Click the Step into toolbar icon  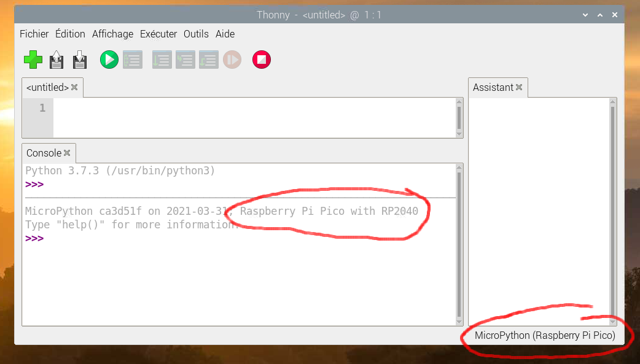tap(185, 60)
